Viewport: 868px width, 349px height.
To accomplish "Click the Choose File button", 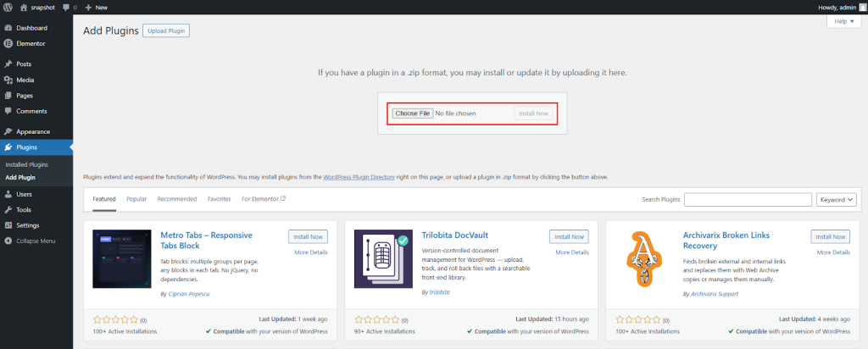I will pyautogui.click(x=413, y=114).
